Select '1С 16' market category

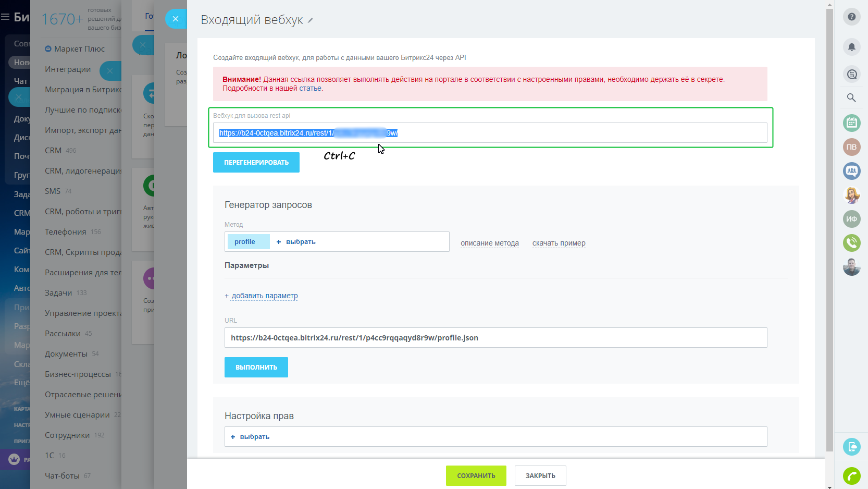coord(55,455)
